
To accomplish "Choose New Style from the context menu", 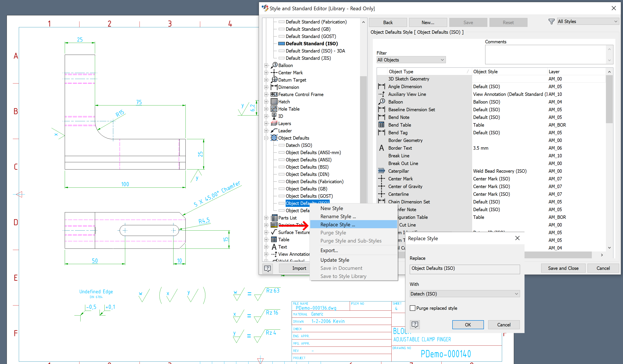I will coord(332,208).
